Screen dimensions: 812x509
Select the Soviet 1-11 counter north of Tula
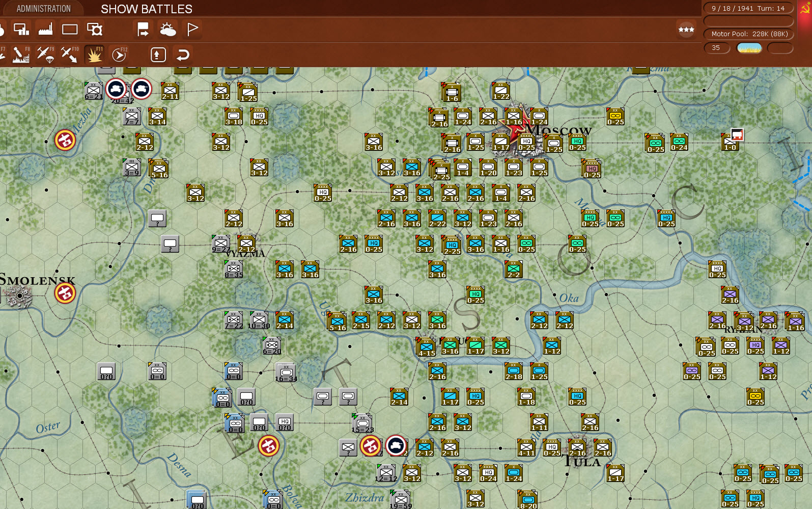pyautogui.click(x=539, y=422)
